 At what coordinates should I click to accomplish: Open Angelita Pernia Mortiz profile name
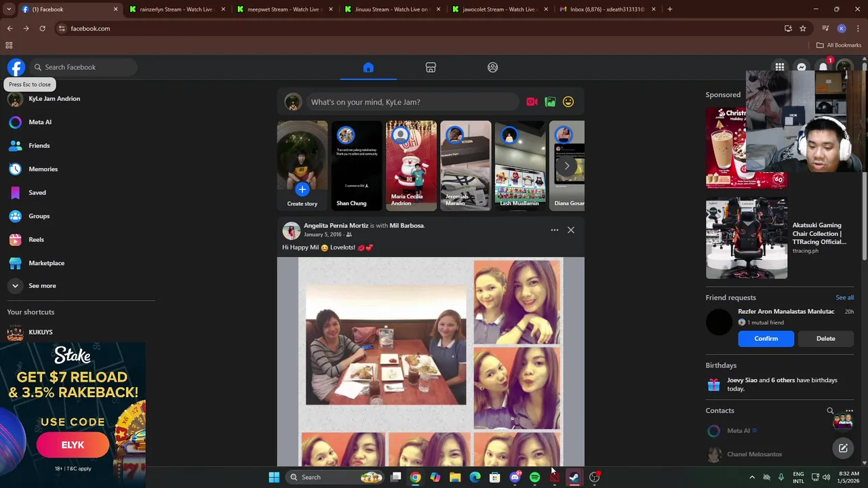[336, 226]
